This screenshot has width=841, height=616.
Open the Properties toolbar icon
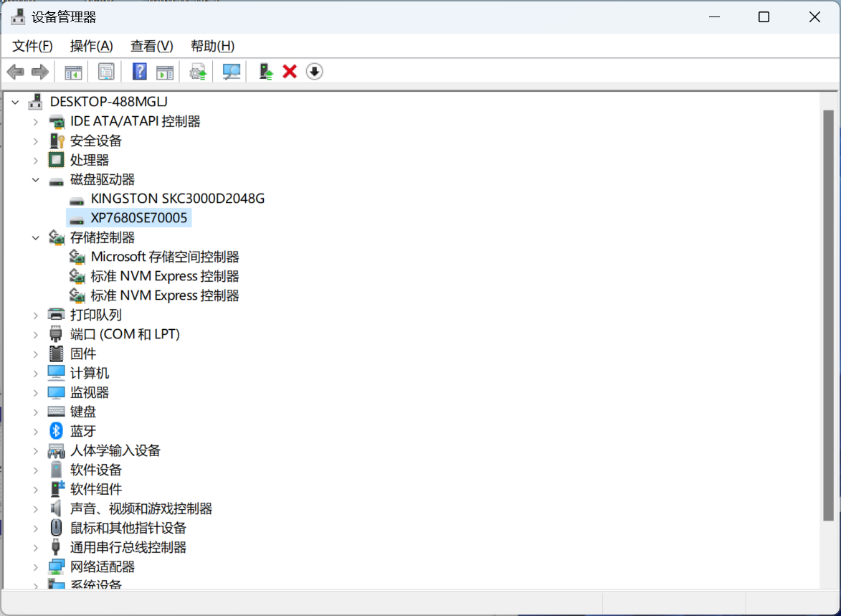point(106,72)
